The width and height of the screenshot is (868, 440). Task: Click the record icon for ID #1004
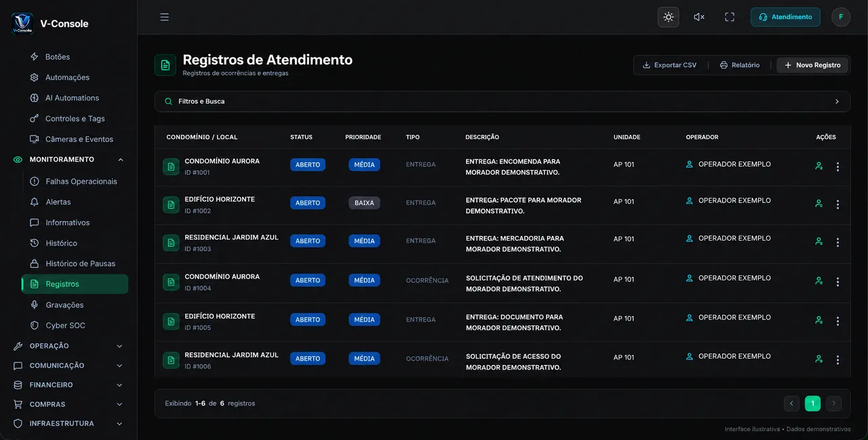click(171, 282)
